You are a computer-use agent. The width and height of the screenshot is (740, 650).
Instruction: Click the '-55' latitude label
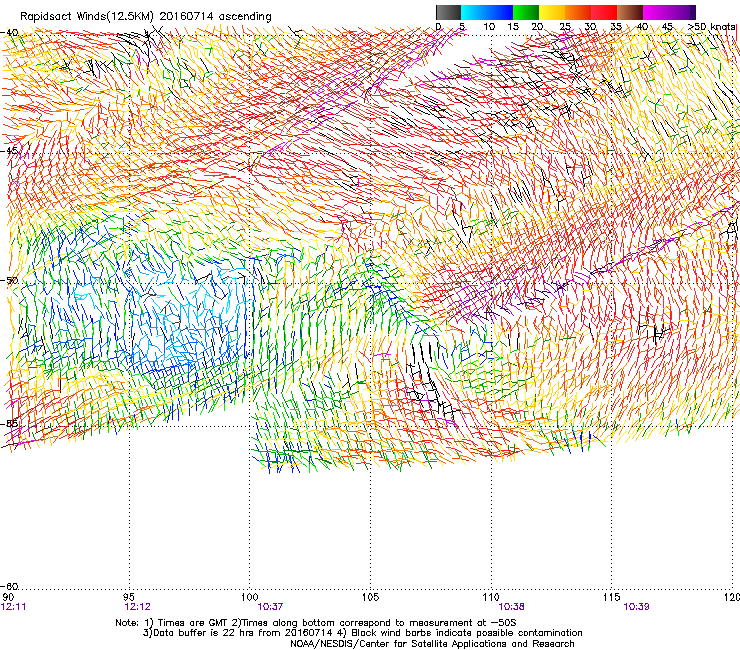9,423
